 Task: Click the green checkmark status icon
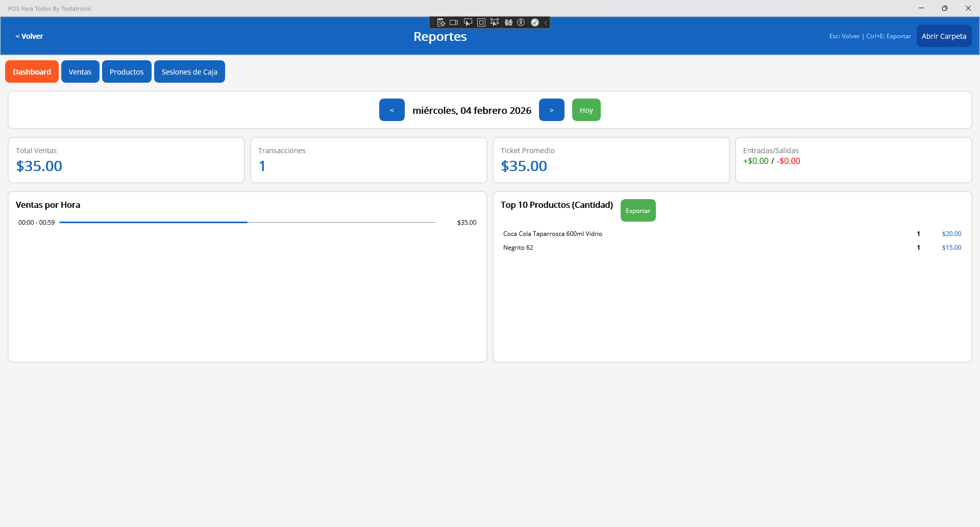pyautogui.click(x=535, y=22)
